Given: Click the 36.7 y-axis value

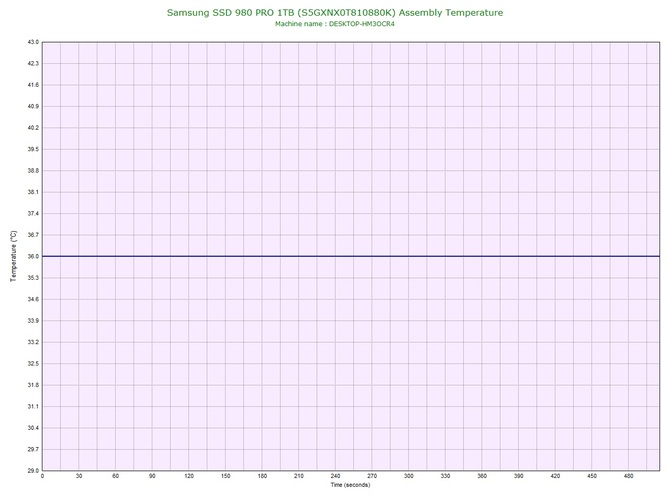Looking at the screenshot, I should pyautogui.click(x=33, y=235).
